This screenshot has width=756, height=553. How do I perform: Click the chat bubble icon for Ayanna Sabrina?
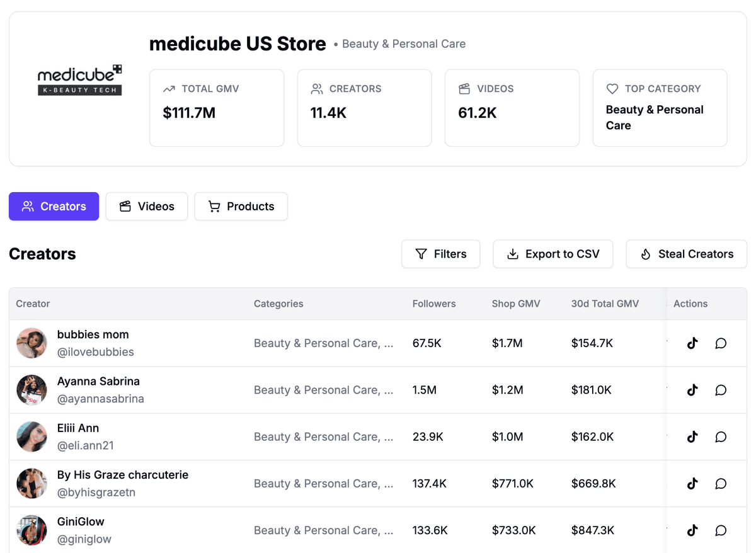(x=720, y=390)
